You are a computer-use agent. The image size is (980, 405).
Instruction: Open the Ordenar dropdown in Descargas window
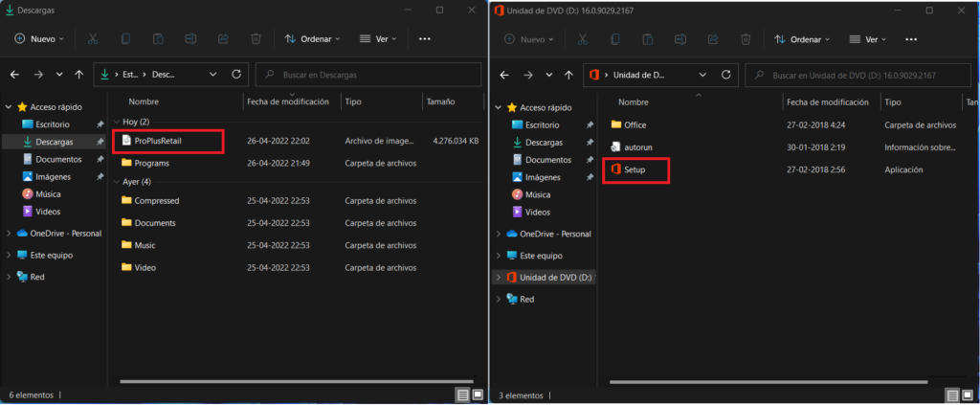313,38
